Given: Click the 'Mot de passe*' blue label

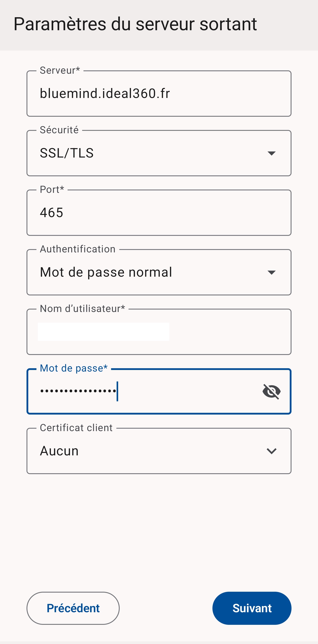Looking at the screenshot, I should [x=74, y=368].
